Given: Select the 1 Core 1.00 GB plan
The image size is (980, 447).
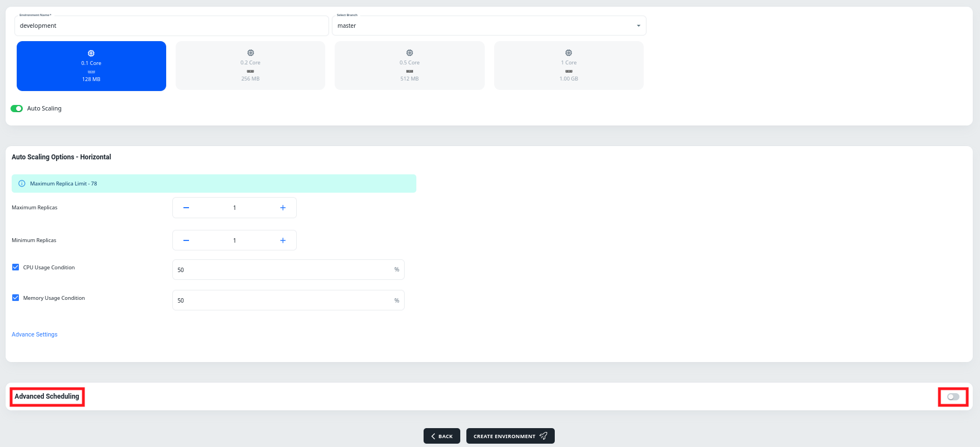Looking at the screenshot, I should tap(569, 66).
